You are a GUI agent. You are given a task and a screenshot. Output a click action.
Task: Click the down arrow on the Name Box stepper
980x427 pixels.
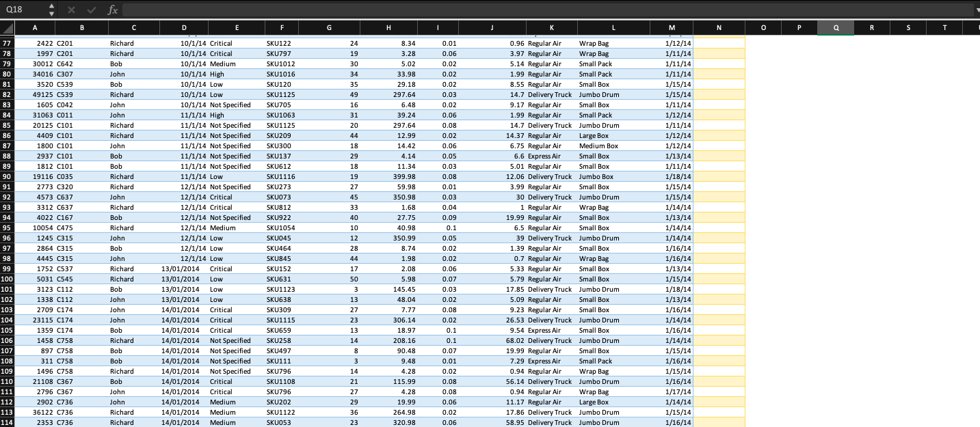point(51,14)
